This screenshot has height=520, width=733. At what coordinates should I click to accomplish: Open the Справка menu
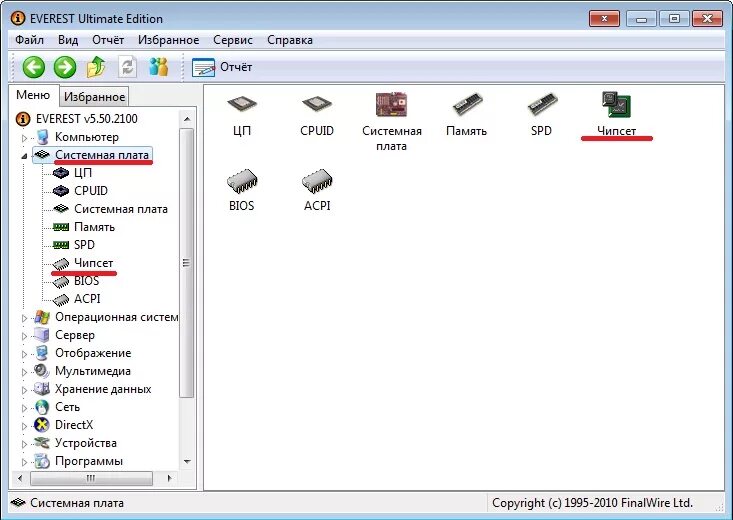[x=290, y=40]
